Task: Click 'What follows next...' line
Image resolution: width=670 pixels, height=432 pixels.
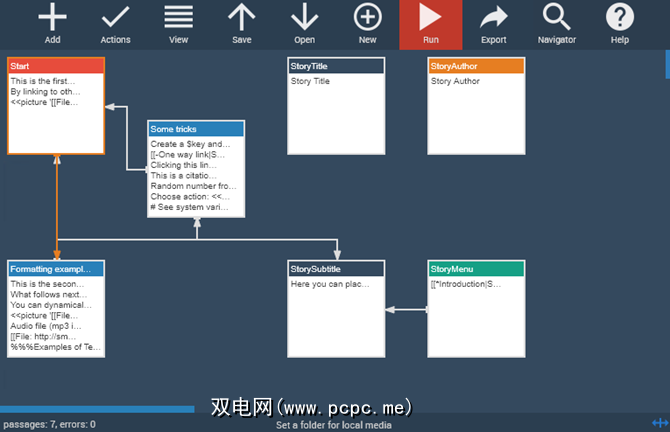Action: pos(49,294)
